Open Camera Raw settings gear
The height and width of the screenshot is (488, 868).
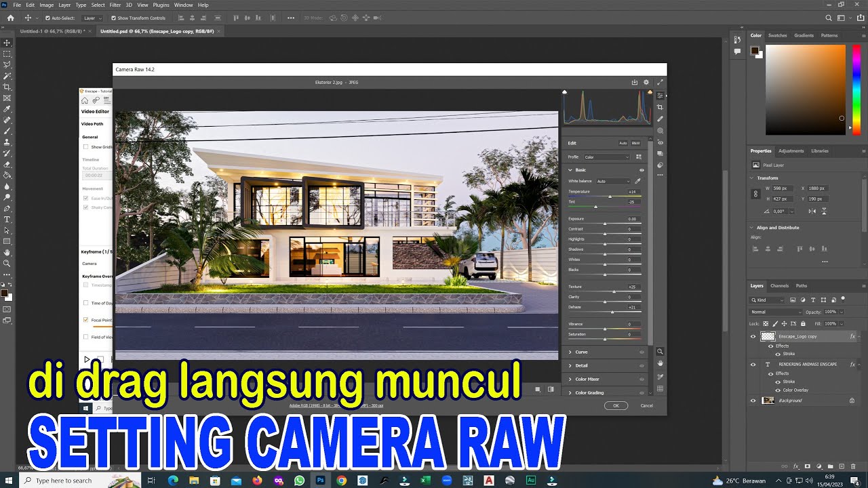coord(646,82)
